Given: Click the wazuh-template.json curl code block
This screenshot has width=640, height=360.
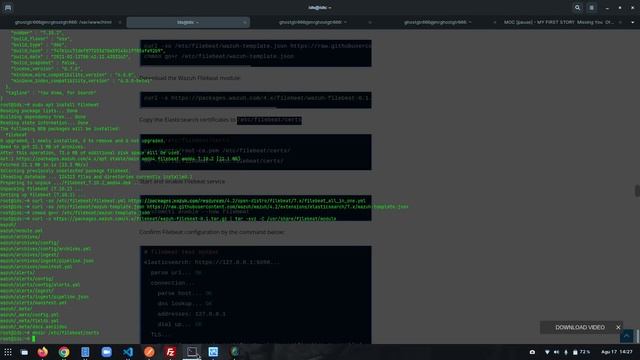Looking at the screenshot, I should 256,53.
